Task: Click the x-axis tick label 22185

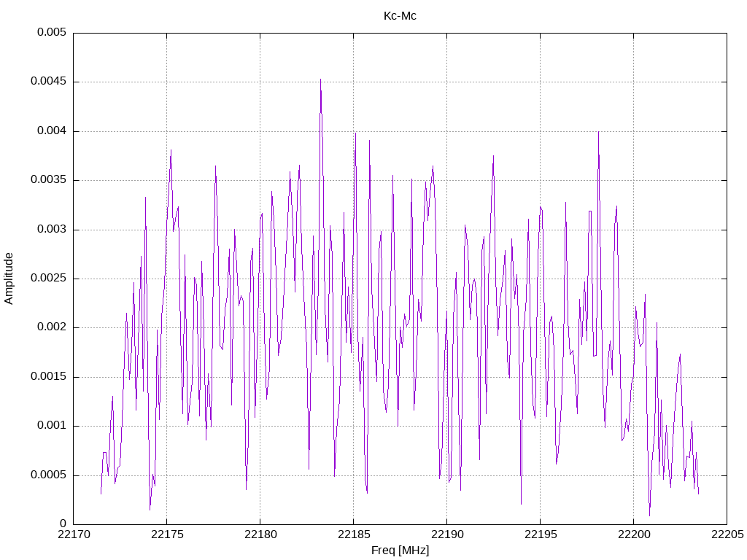Action: [354, 534]
